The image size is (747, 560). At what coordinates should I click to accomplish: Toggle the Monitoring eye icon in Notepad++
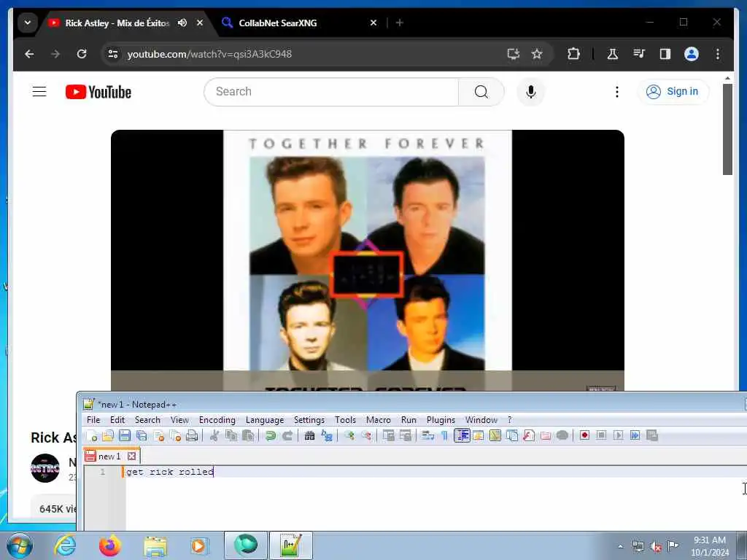click(x=562, y=436)
